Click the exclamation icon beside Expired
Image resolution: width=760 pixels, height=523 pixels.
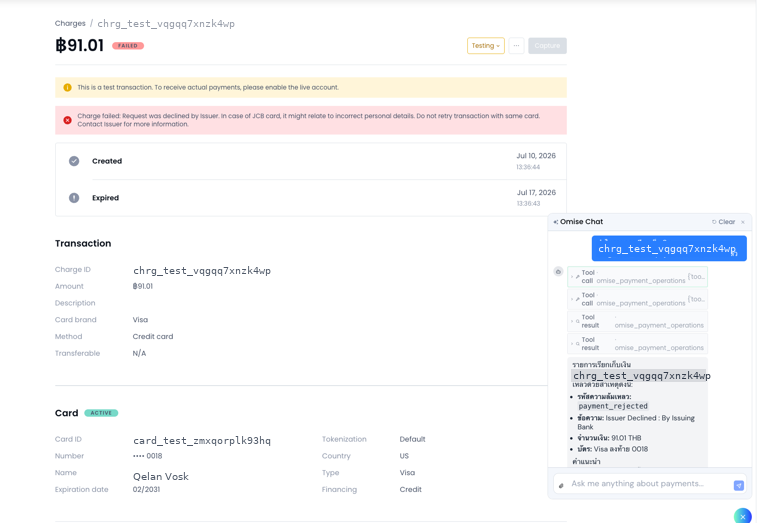coord(74,198)
